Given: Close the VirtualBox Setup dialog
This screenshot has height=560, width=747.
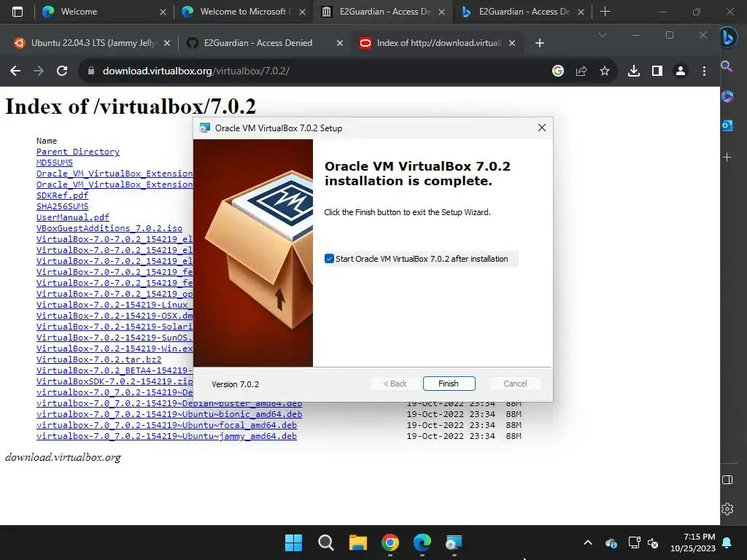Looking at the screenshot, I should 542,128.
